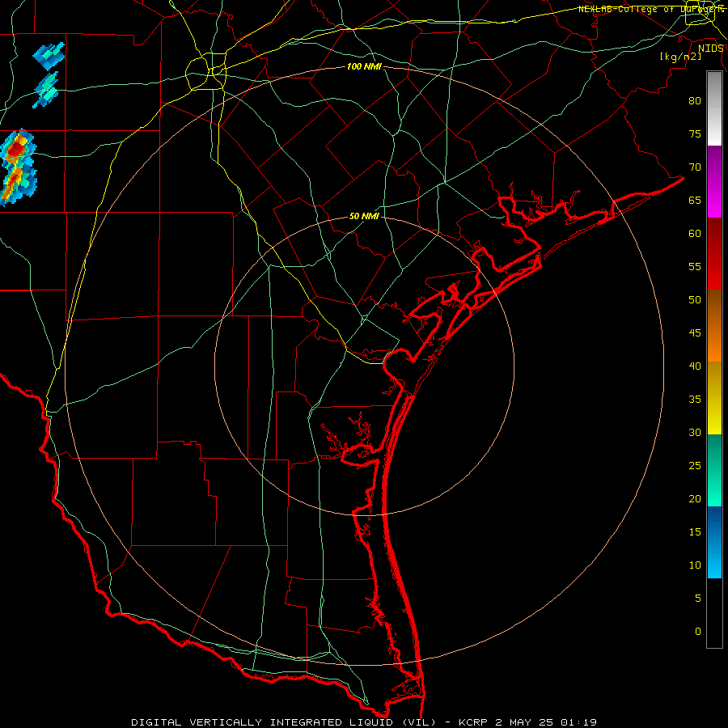Select the 100 NMI range ring label
Image resolution: width=728 pixels, height=728 pixels.
(x=364, y=67)
